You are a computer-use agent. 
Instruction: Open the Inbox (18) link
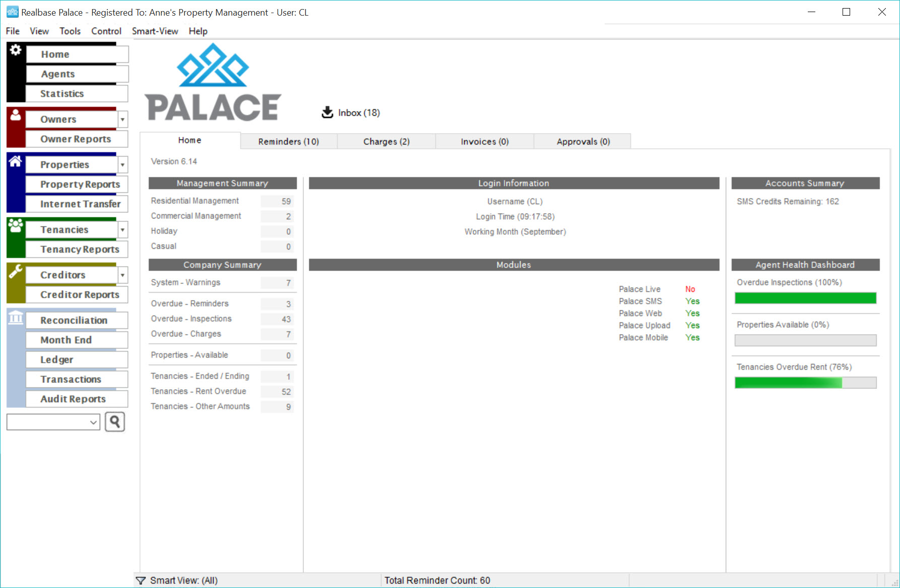click(x=359, y=113)
